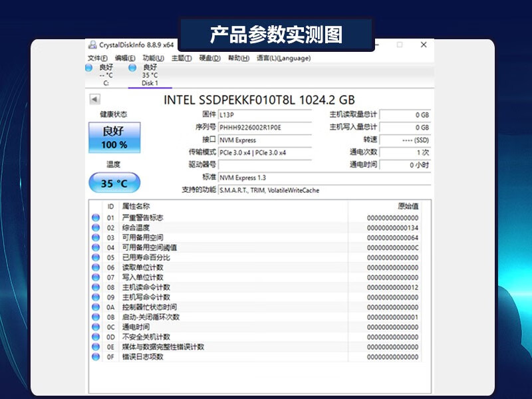Click the 通电时间 value 0 小时
This screenshot has height=399, width=532.
pyautogui.click(x=405, y=165)
